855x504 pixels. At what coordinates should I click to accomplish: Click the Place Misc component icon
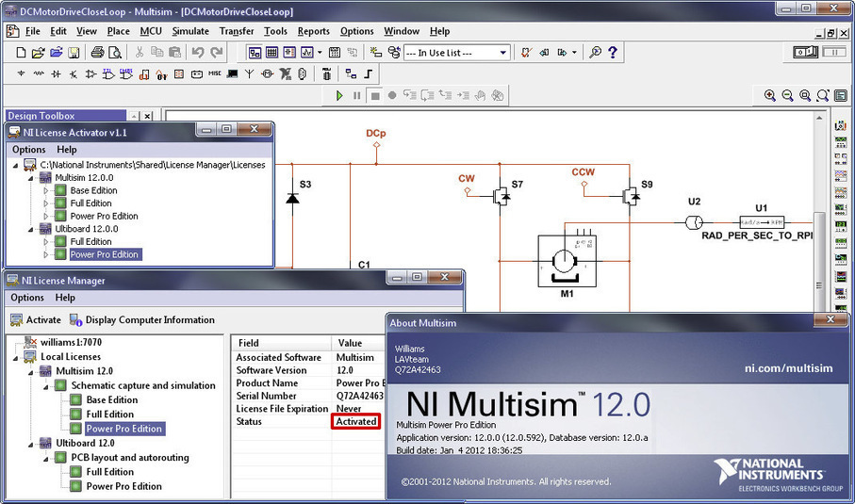click(x=215, y=73)
